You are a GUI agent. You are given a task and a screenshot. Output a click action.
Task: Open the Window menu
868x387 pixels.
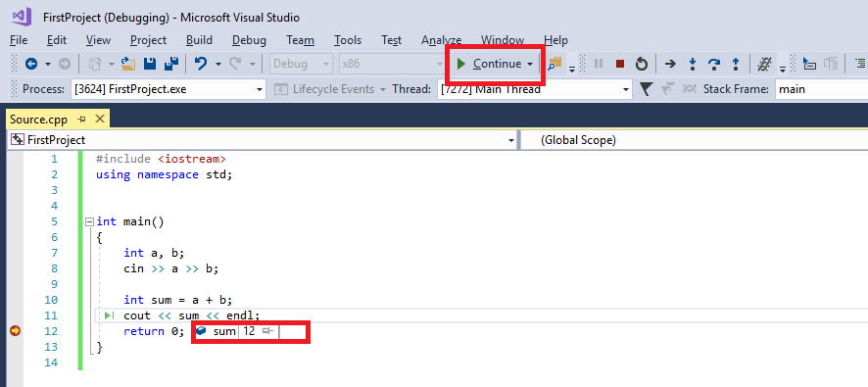[x=503, y=40]
